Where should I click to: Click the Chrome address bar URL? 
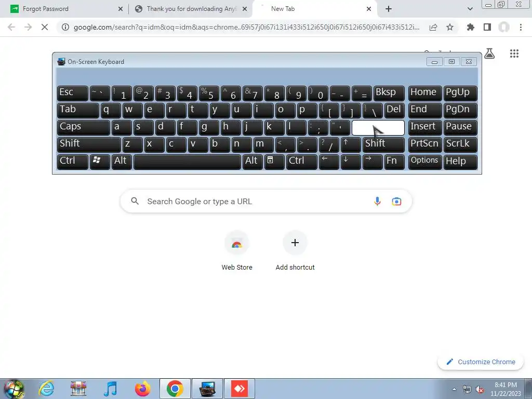click(246, 27)
